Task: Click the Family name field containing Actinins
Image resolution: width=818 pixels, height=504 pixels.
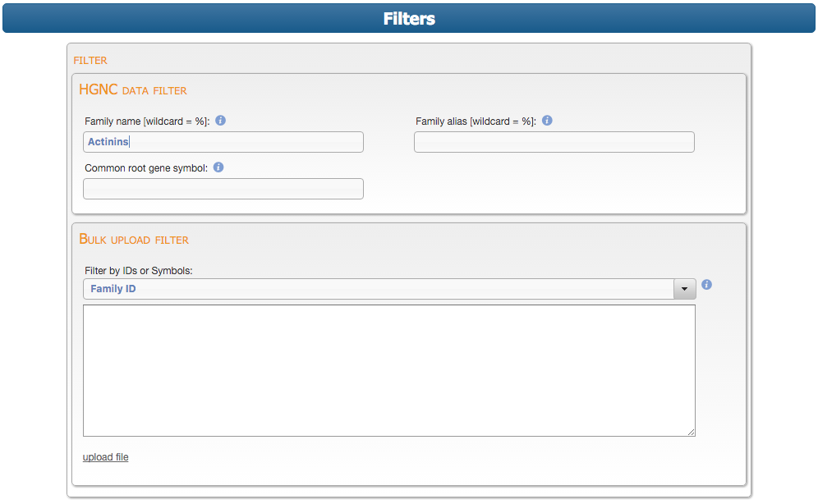Action: [x=223, y=142]
